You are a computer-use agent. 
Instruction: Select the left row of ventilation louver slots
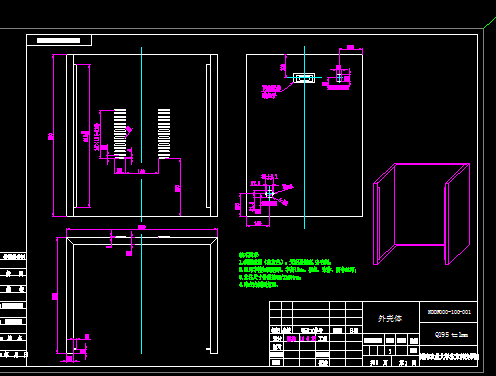click(x=120, y=133)
